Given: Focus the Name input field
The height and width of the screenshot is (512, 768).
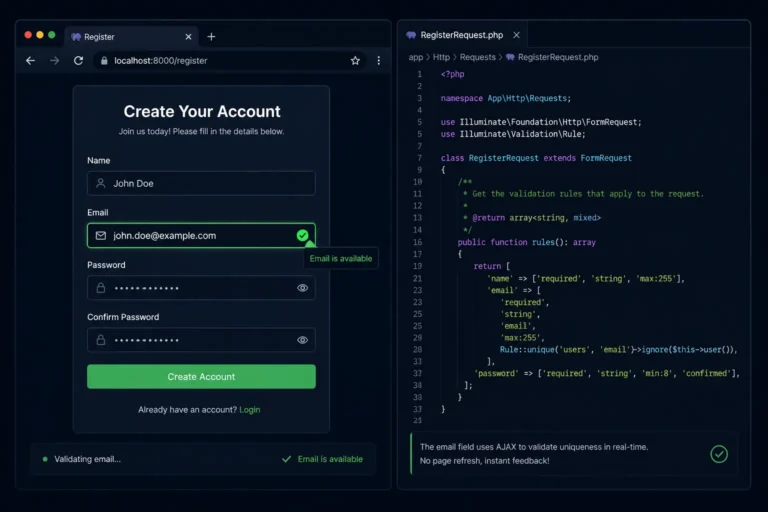Looking at the screenshot, I should pyautogui.click(x=201, y=183).
